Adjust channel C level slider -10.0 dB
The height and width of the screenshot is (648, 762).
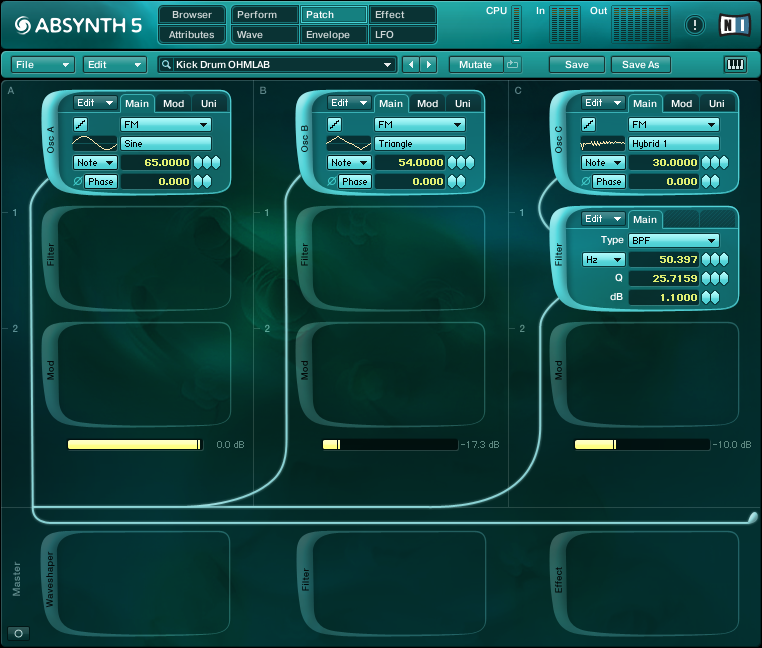point(642,445)
